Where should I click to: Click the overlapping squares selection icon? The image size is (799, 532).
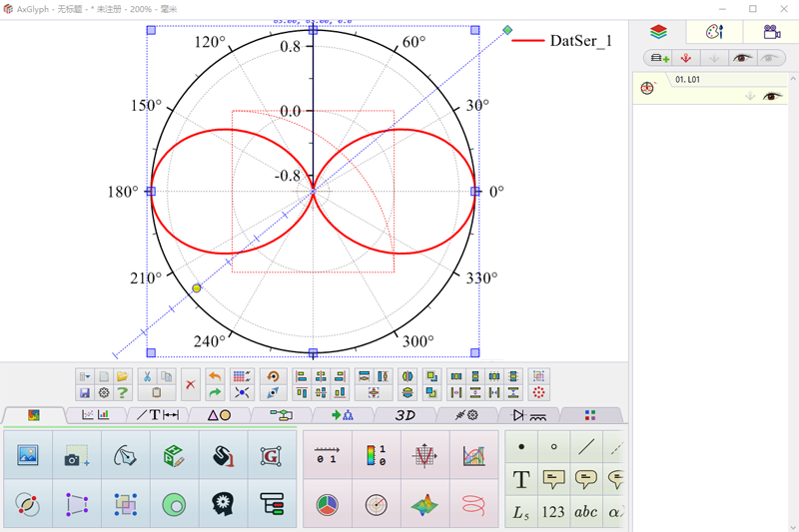(126, 504)
